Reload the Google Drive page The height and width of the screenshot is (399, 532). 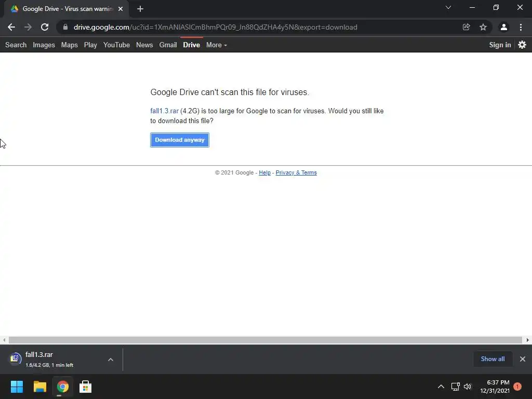pyautogui.click(x=45, y=27)
